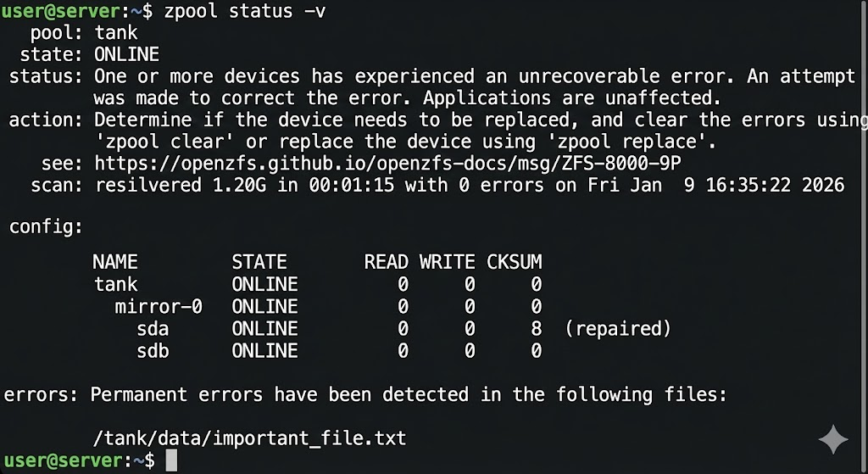This screenshot has height=474, width=868.
Task: Click the /tank/data/important_file.txt file path
Action: pos(250,438)
